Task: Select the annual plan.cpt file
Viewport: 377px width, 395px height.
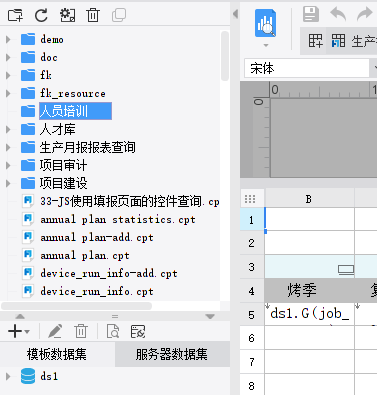Action: (x=85, y=255)
